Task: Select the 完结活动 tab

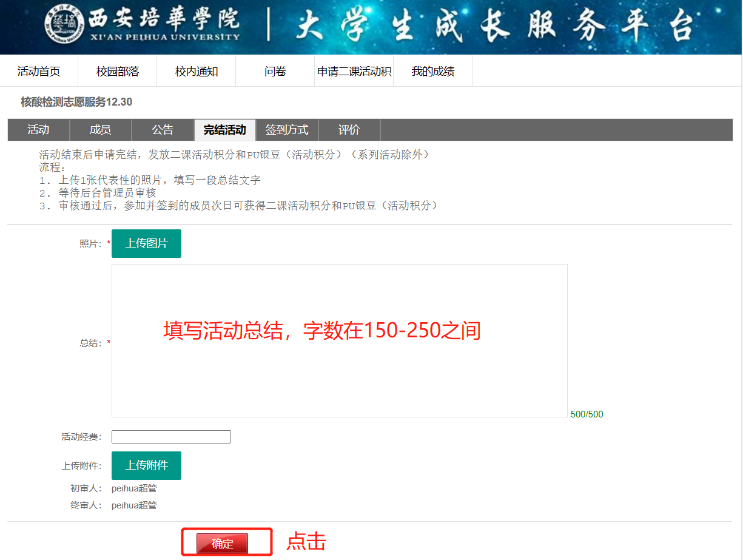Action: point(225,130)
